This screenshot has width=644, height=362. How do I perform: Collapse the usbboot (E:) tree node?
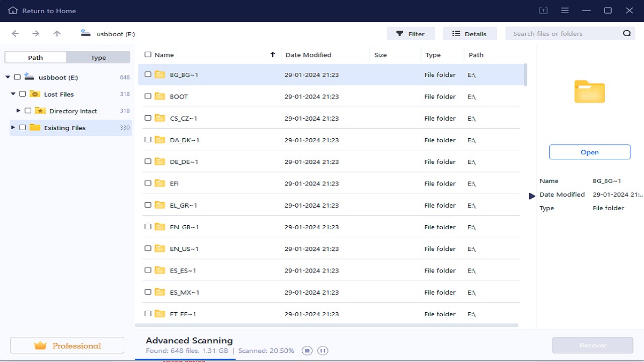pyautogui.click(x=8, y=77)
